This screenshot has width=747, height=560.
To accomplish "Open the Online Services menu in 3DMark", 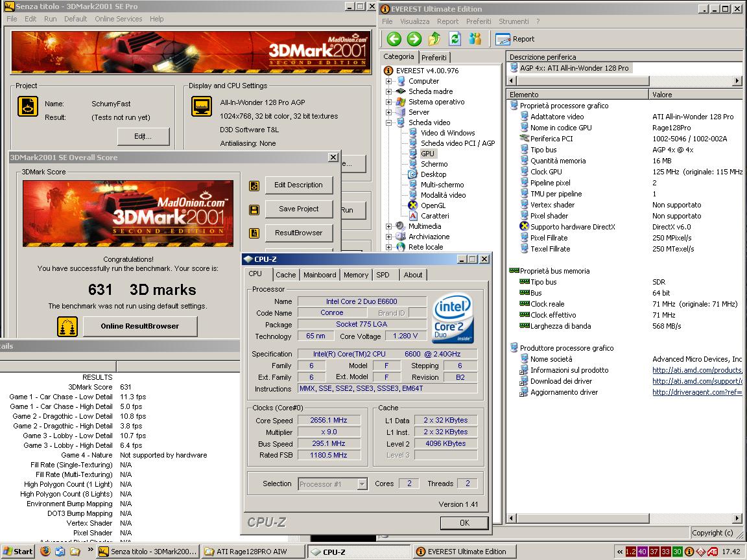I will (x=118, y=19).
